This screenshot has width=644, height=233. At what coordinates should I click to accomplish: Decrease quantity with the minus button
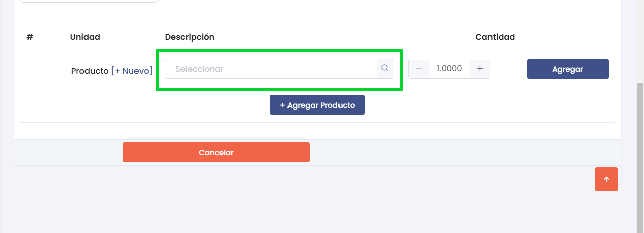tap(419, 69)
